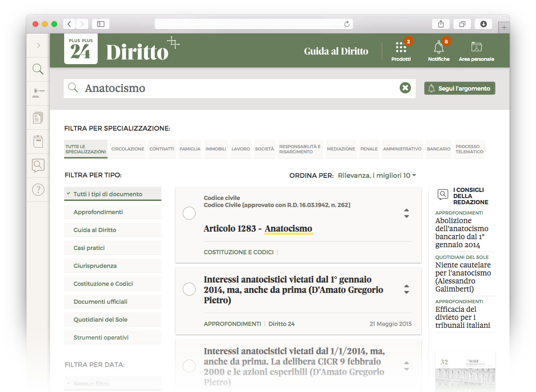
Task: Open the Notifiche bell icon
Action: [x=438, y=46]
